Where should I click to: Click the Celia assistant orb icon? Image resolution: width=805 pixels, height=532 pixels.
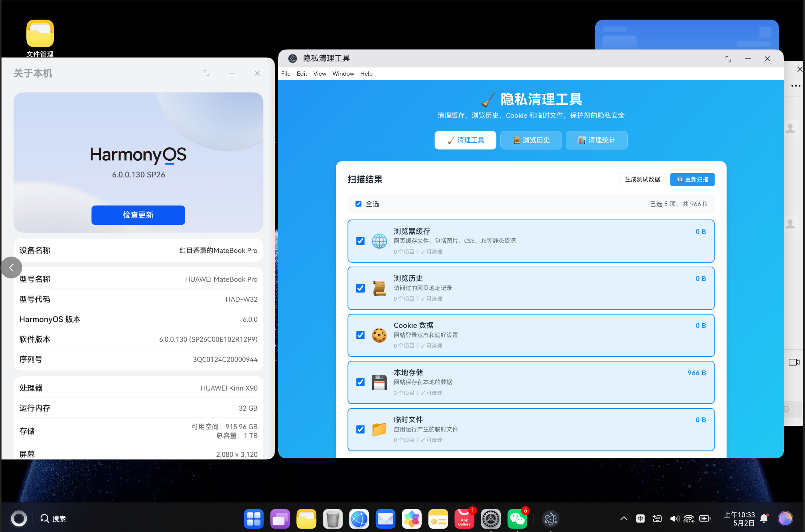785,518
